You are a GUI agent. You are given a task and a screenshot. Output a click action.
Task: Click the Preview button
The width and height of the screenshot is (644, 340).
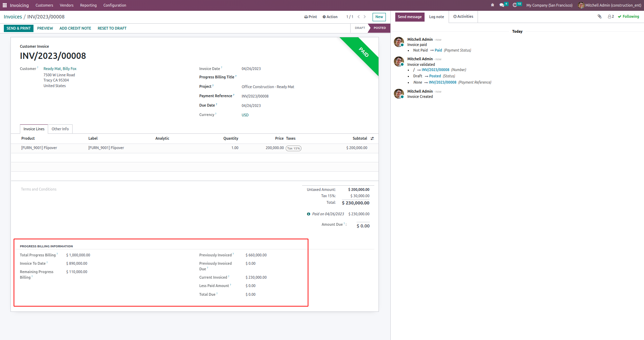click(x=45, y=28)
